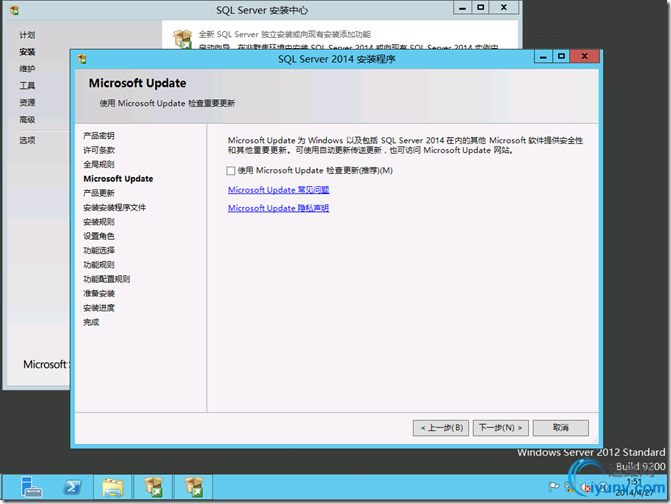Image resolution: width=671 pixels, height=504 pixels.
Task: Select 功能选择 step in setup list
Action: click(x=99, y=250)
